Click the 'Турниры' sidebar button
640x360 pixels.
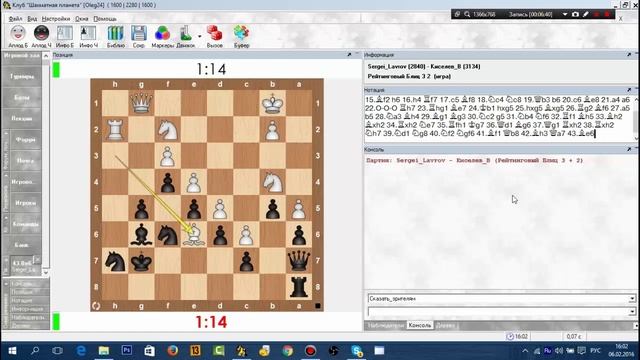click(22, 76)
